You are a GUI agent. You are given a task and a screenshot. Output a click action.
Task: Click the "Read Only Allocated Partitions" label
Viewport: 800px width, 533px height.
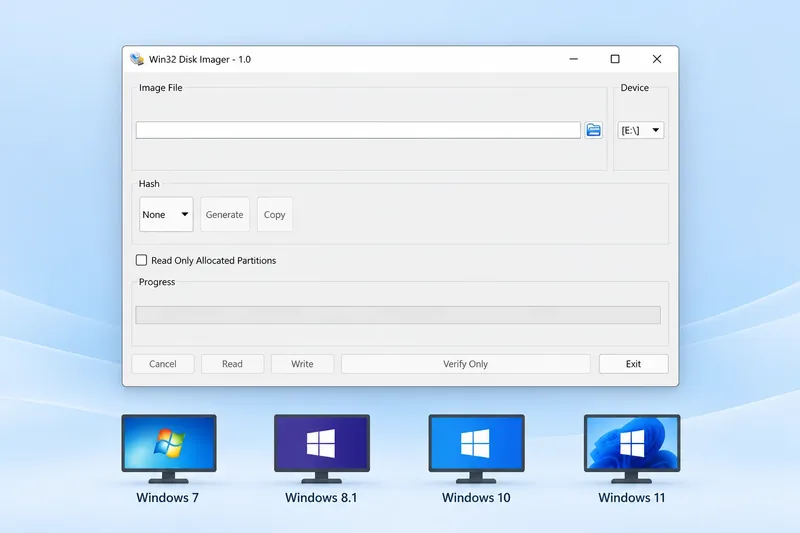(213, 260)
